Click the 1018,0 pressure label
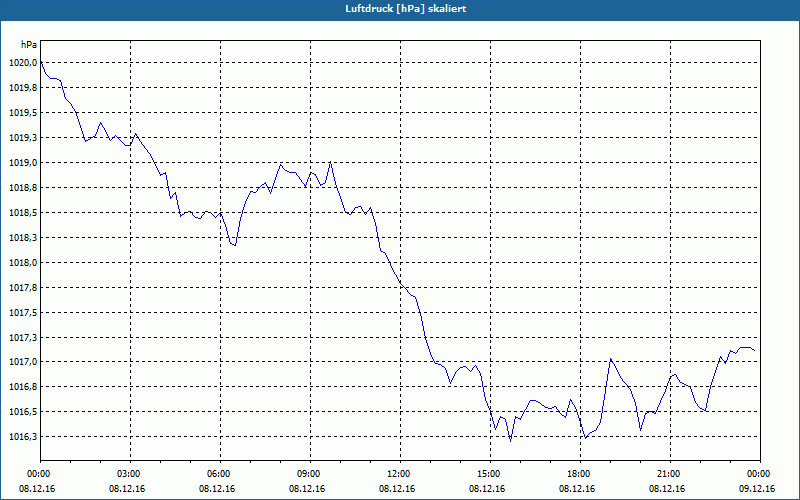Image resolution: width=800 pixels, height=500 pixels. [x=23, y=263]
